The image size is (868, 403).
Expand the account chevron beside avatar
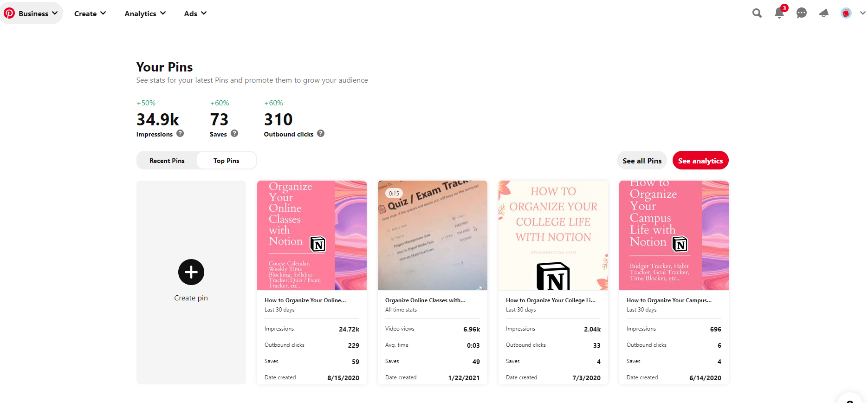[x=862, y=13]
